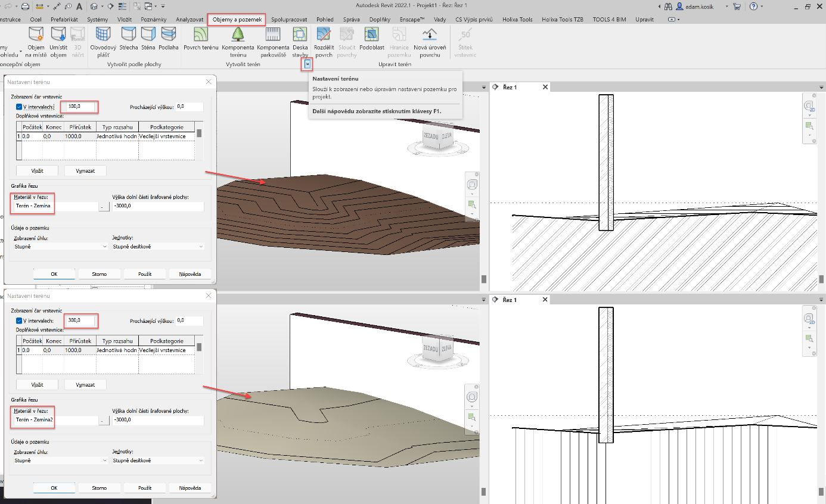Switch to the Spolupracovat ribbon tab

(289, 19)
